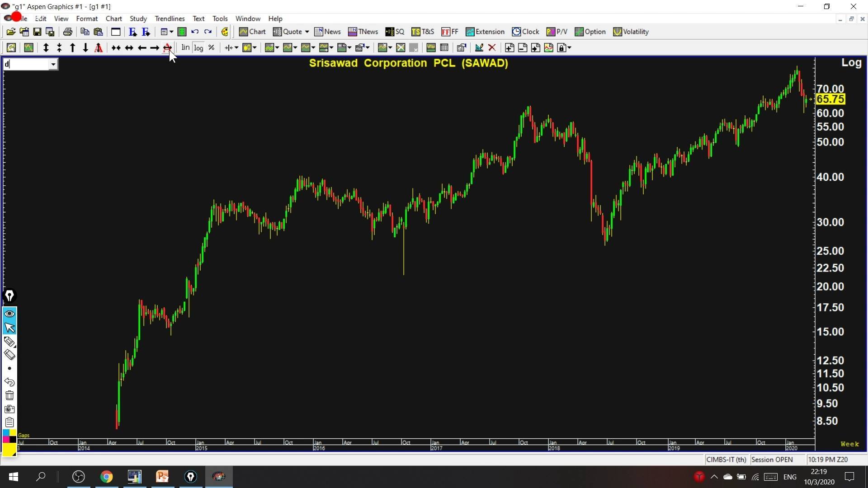Open the Study menu

[138, 19]
